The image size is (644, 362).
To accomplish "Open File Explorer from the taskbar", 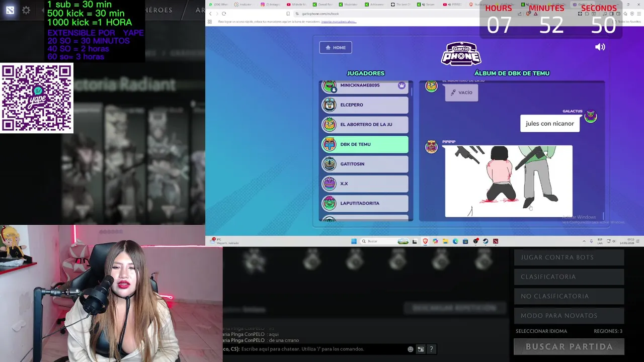I will click(445, 241).
